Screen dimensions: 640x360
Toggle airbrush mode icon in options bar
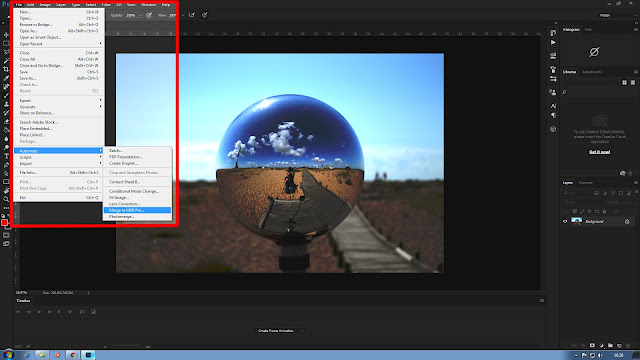pos(192,15)
